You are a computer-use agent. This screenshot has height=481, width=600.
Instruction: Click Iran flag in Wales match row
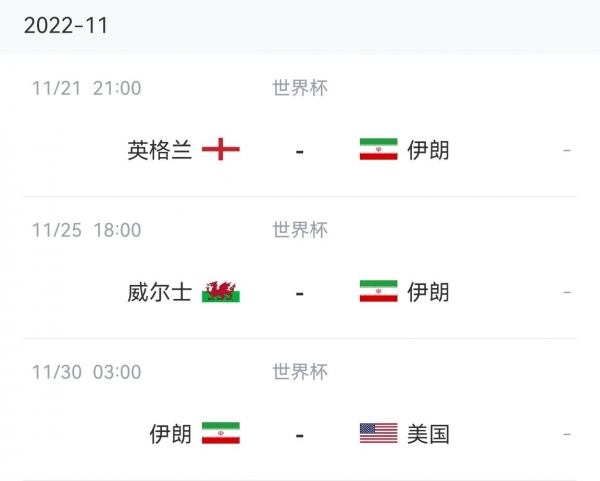click(378, 292)
